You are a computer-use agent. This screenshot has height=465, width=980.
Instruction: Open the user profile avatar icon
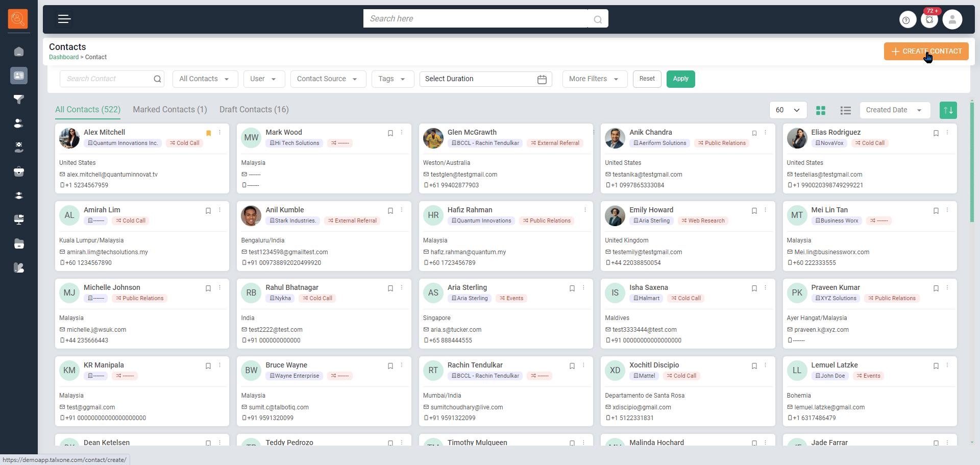click(x=952, y=20)
